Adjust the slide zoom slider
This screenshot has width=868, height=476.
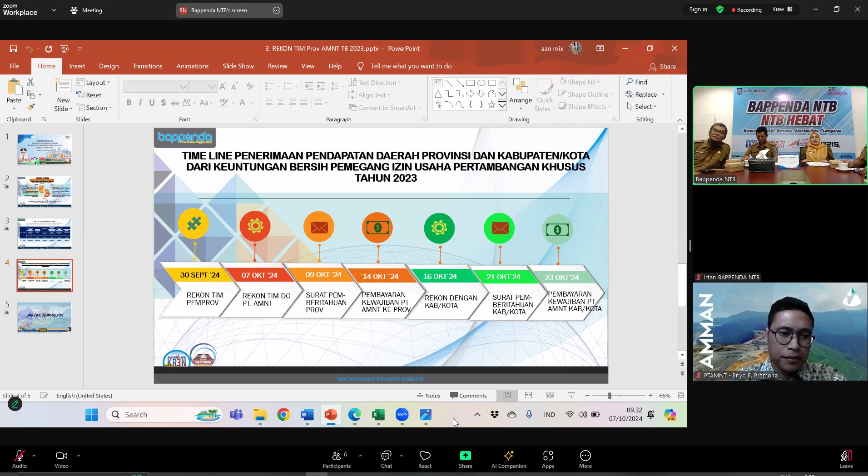click(610, 396)
